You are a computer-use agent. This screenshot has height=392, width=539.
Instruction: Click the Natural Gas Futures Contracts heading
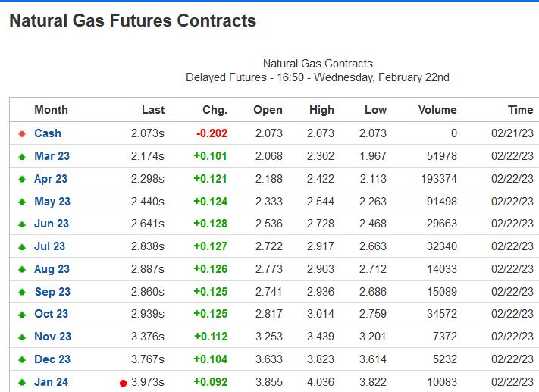coord(133,20)
